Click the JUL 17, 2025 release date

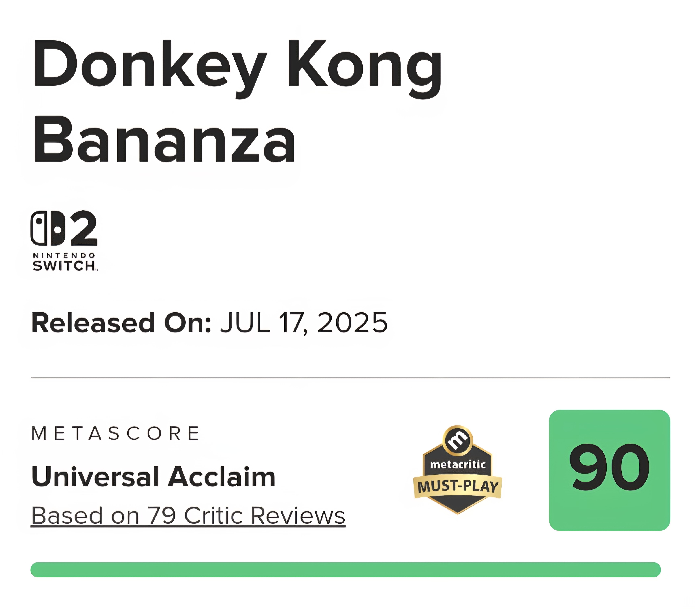point(304,323)
